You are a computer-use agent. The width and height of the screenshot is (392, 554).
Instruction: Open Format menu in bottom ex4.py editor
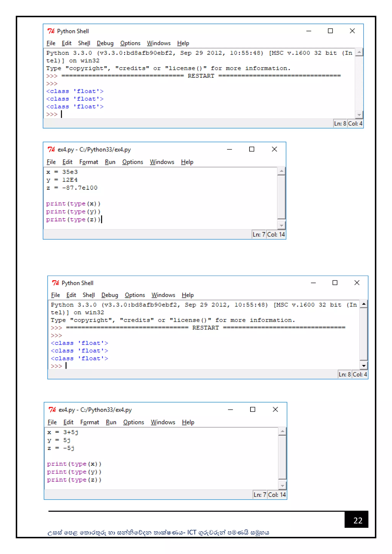90,422
